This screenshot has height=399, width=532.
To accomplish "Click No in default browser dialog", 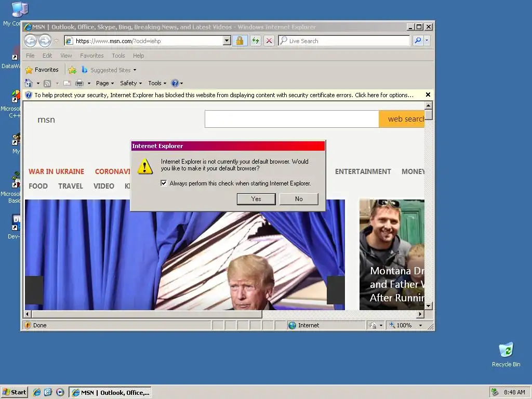I will (x=299, y=199).
